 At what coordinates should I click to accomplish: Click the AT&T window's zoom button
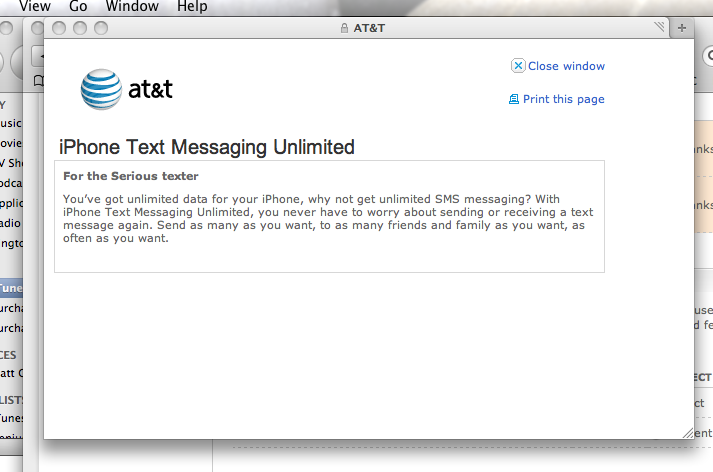pyautogui.click(x=101, y=28)
